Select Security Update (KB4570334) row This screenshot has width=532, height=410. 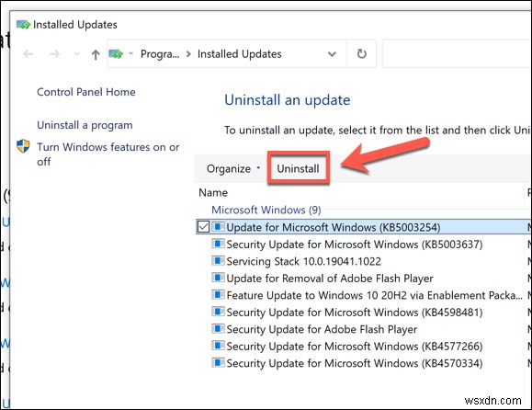pos(355,363)
